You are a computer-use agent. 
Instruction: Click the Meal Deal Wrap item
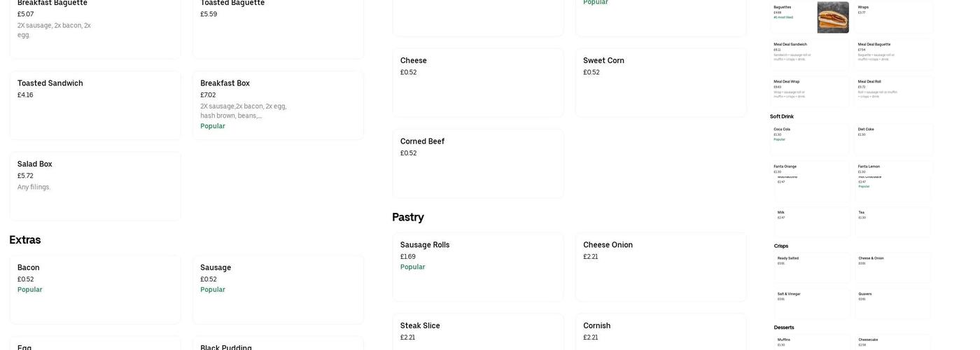(x=809, y=90)
